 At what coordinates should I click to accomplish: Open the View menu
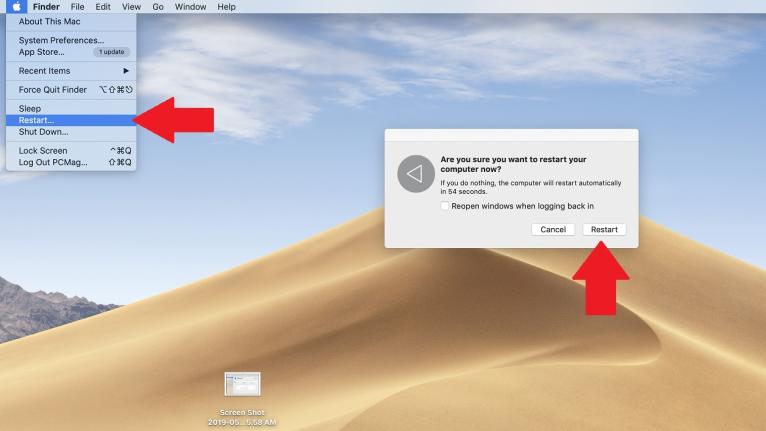(131, 7)
